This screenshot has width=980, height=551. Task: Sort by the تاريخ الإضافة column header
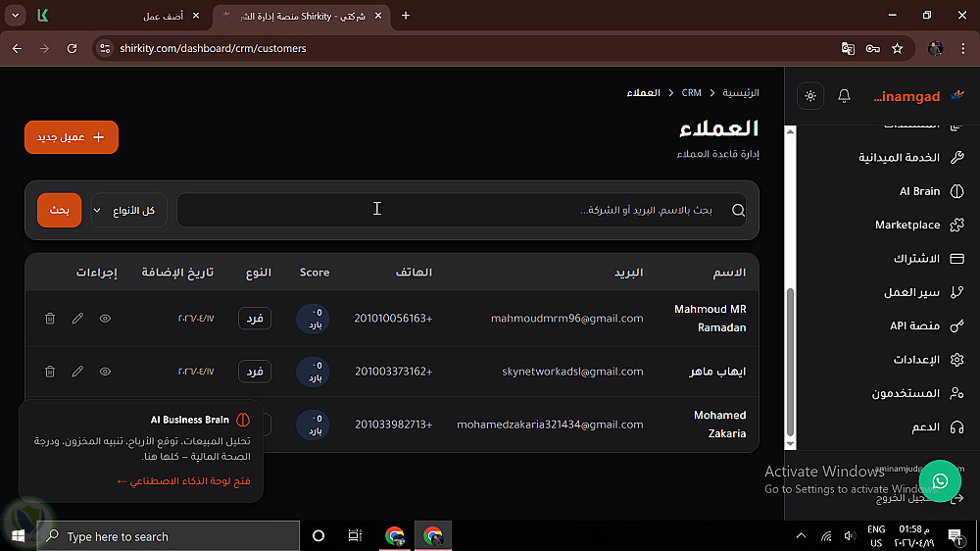[x=177, y=272]
